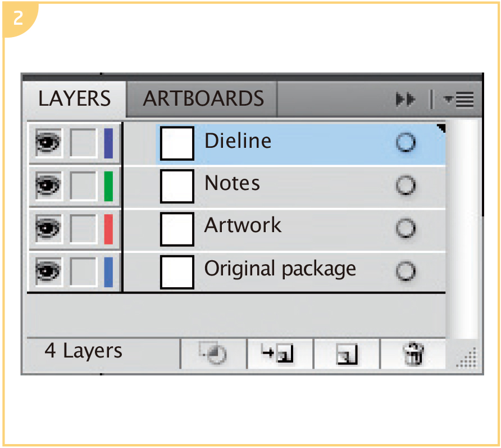Click the Delete Selection trash icon
Image resolution: width=501 pixels, height=448 pixels.
[x=413, y=354]
